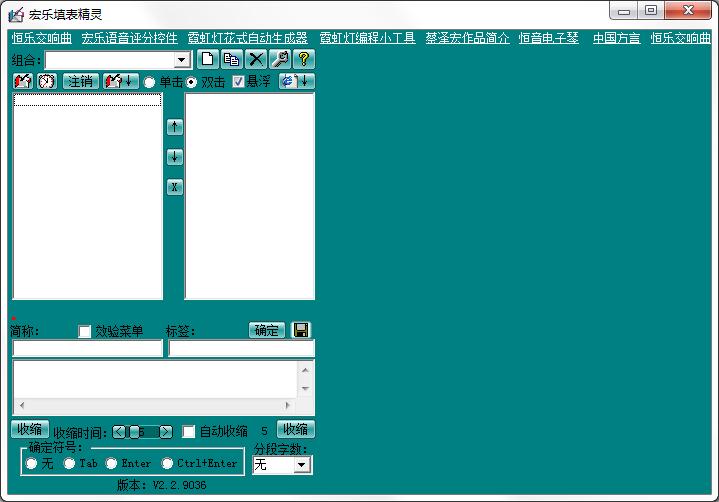Click the floppy disk save icon
The height and width of the screenshot is (502, 719).
coord(301,330)
